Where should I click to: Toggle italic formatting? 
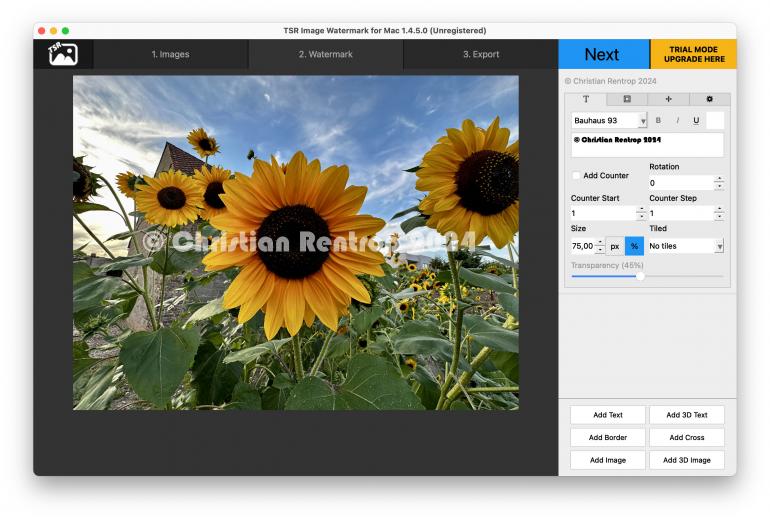tap(677, 120)
